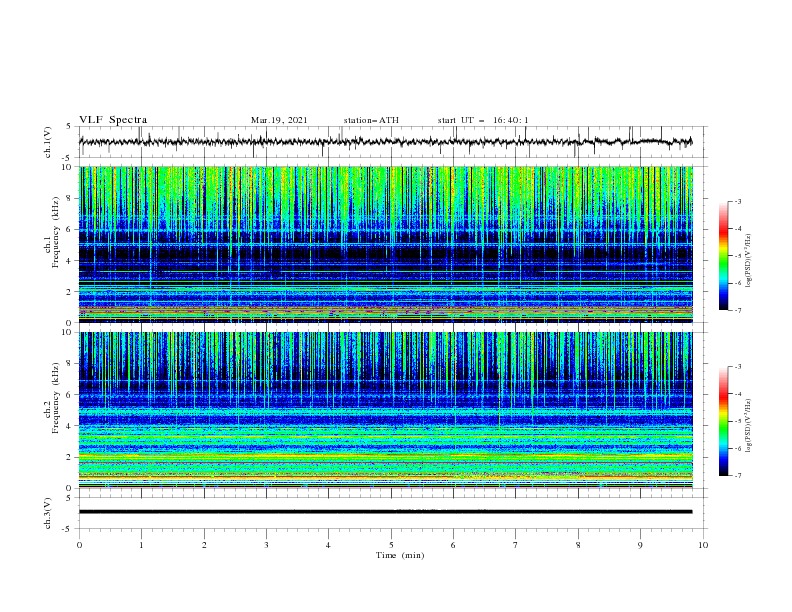The image size is (792, 612).
Task: Click the ch.3 flat black trace
Action: pos(385,512)
